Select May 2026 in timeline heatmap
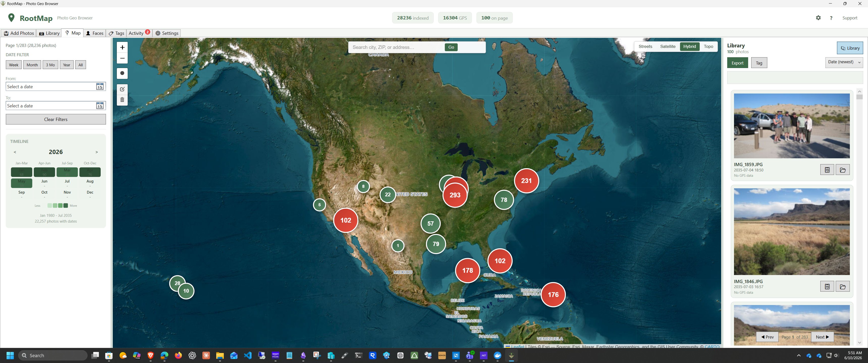868x363 pixels. click(x=21, y=183)
